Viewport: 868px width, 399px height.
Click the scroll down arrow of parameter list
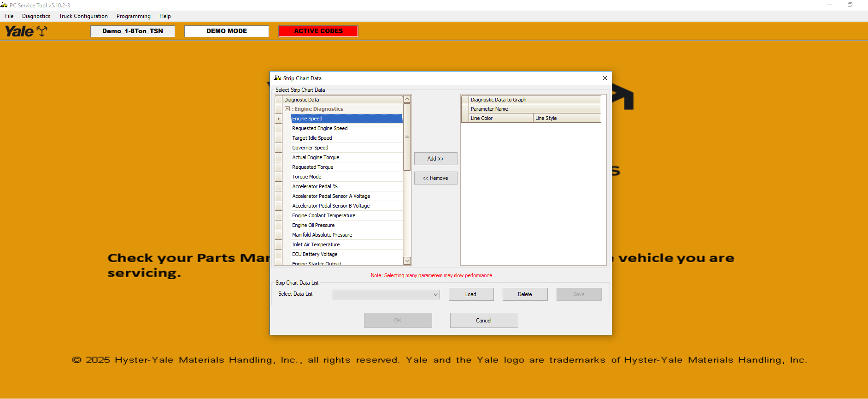tap(407, 261)
